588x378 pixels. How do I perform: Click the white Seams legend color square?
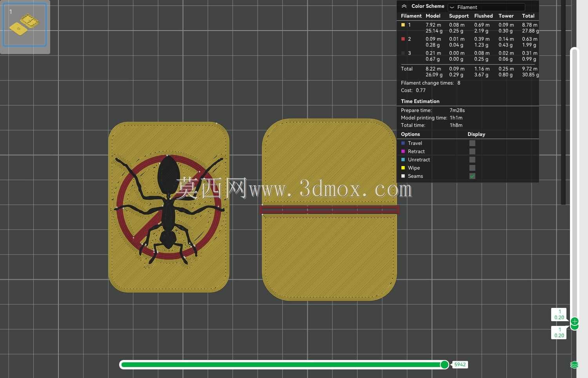[x=403, y=176]
